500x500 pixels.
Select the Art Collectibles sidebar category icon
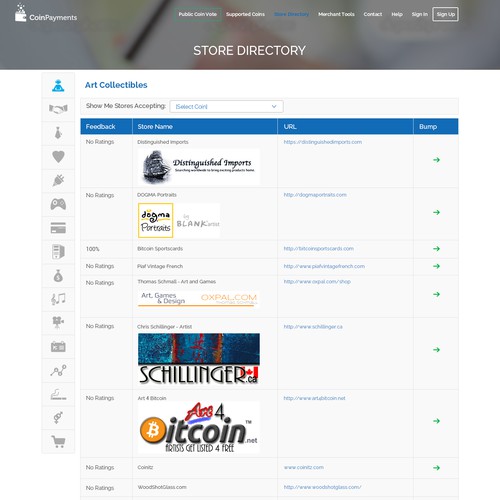pos(58,86)
